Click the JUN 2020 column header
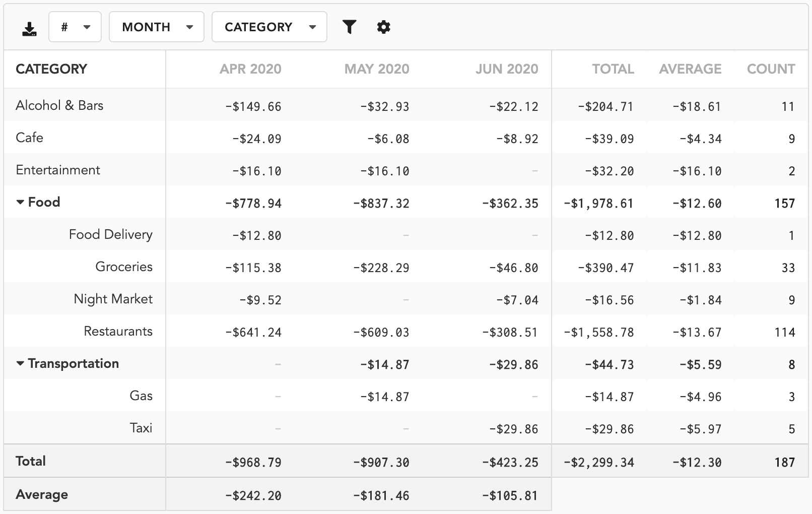This screenshot has width=812, height=514. [x=507, y=69]
